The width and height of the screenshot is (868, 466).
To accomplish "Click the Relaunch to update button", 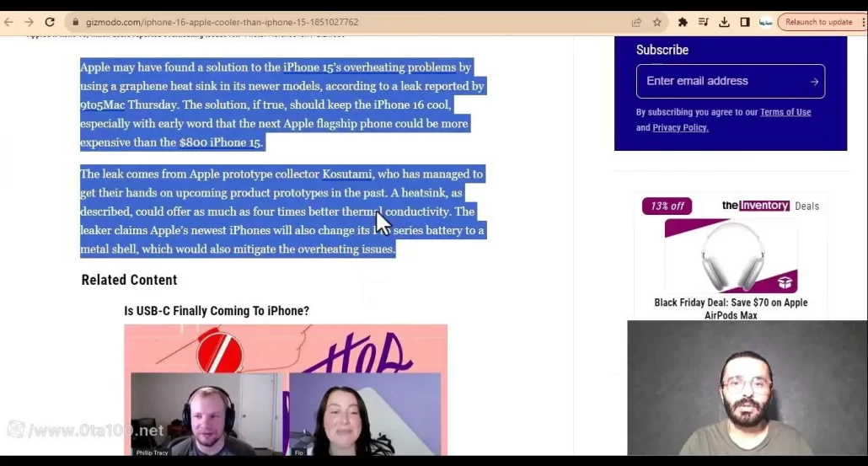I will (818, 22).
